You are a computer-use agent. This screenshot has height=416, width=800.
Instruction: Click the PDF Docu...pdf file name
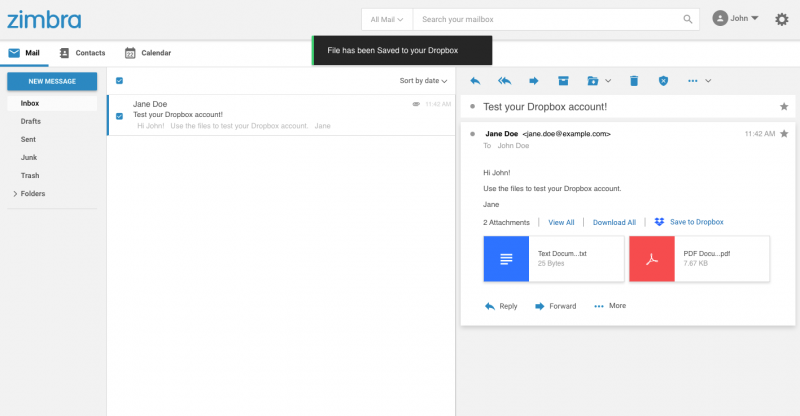point(707,253)
